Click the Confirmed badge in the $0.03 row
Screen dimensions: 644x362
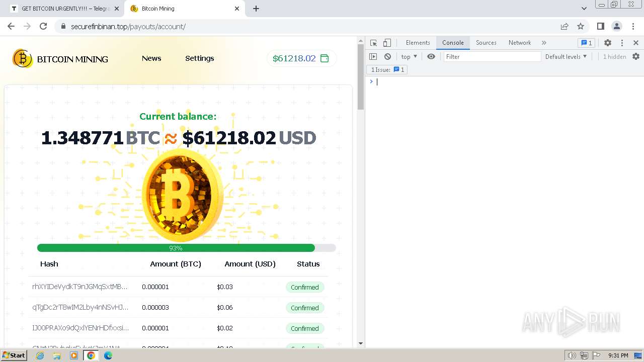click(305, 287)
